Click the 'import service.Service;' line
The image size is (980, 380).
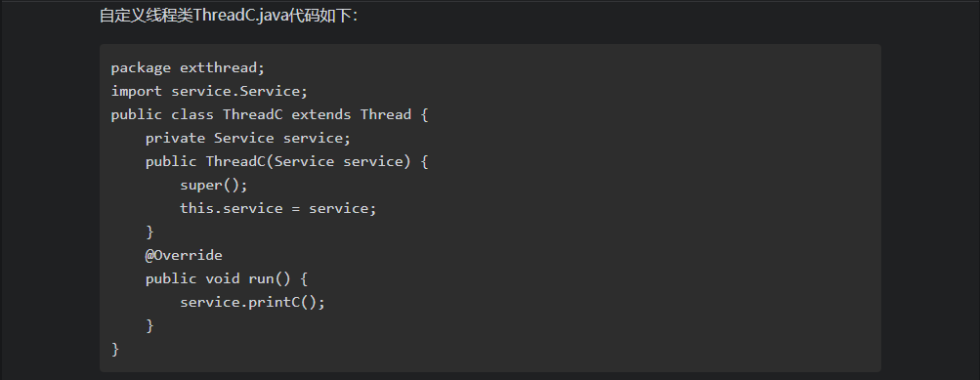point(210,91)
